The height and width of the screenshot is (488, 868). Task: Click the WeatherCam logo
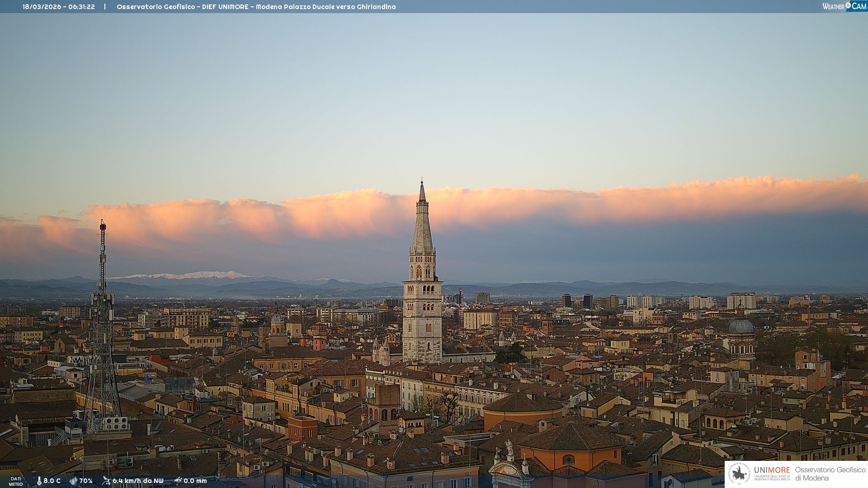844,6
